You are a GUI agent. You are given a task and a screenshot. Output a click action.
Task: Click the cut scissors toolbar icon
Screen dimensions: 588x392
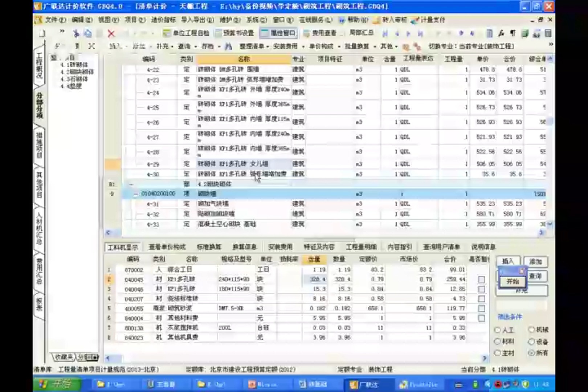pos(76,34)
